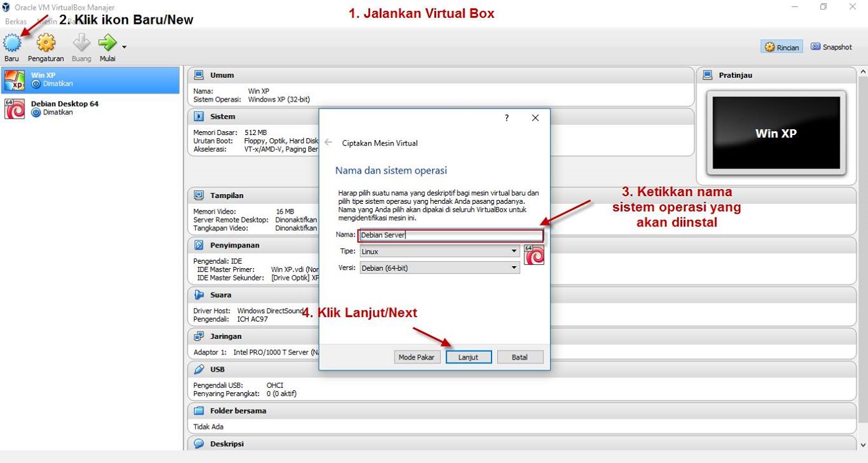Click the Baru icon to create a VM
This screenshot has width=868, height=463.
click(11, 43)
